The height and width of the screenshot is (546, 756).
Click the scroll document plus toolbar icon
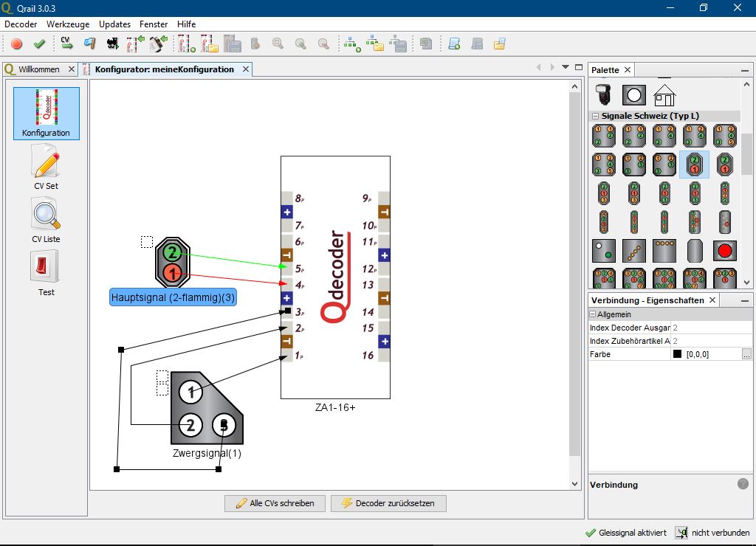tap(454, 44)
